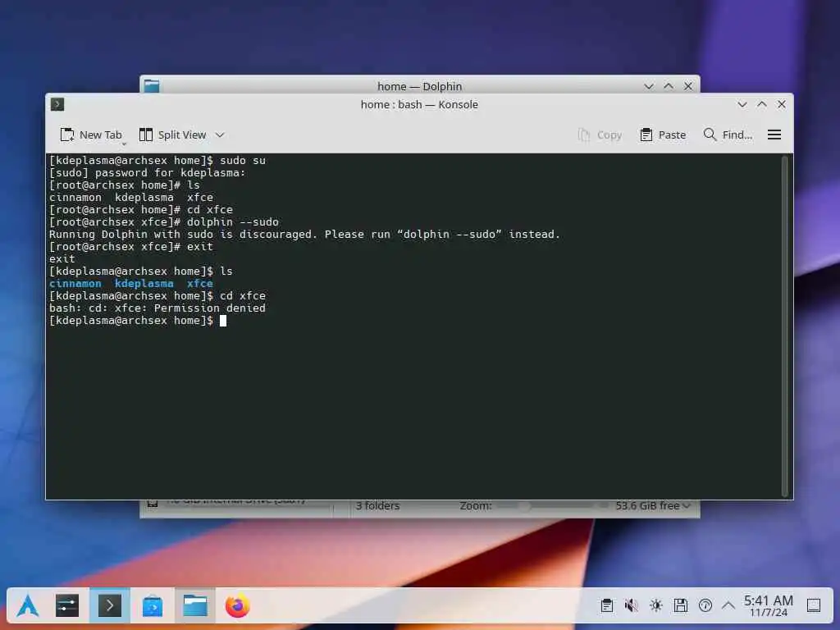The image size is (840, 630).
Task: Open System Settings from the taskbar
Action: point(67,606)
